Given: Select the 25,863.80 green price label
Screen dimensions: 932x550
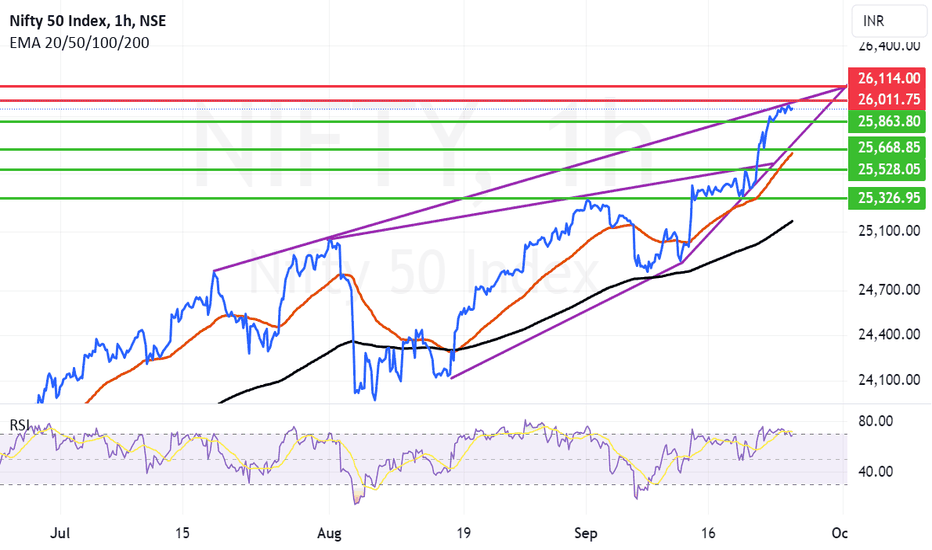Looking at the screenshot, I should tap(886, 121).
